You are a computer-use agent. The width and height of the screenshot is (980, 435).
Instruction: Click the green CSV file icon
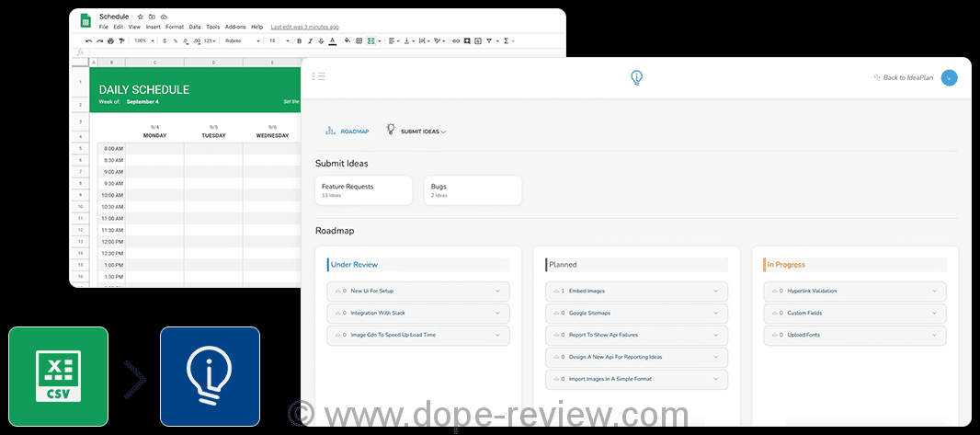[59, 376]
